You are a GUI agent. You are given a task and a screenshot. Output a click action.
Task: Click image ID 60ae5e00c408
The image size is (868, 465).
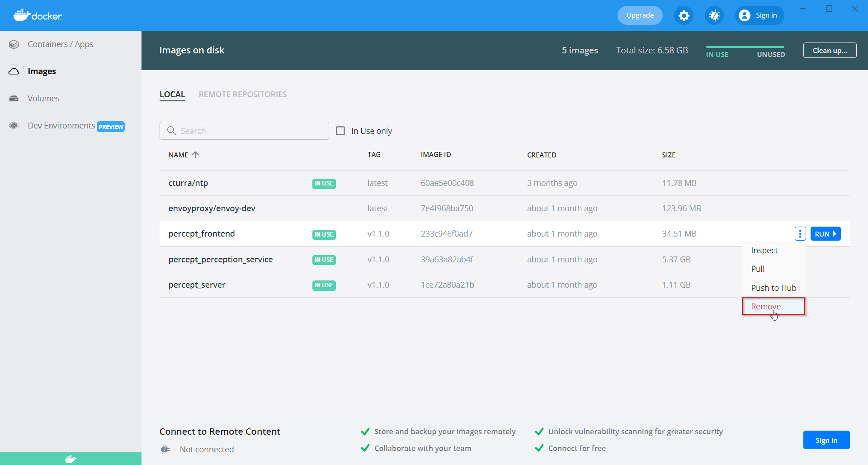coord(447,183)
